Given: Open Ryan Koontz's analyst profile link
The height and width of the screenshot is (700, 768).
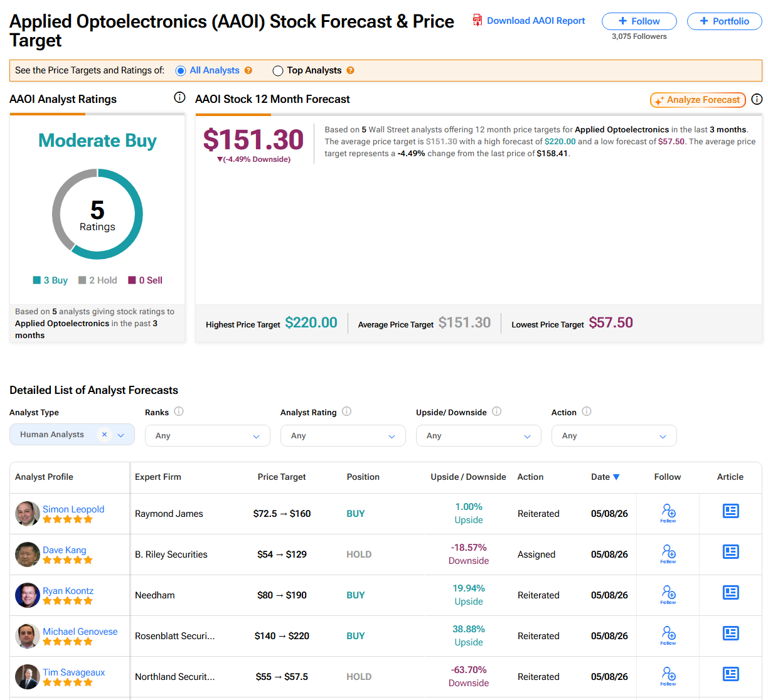Looking at the screenshot, I should point(68,591).
